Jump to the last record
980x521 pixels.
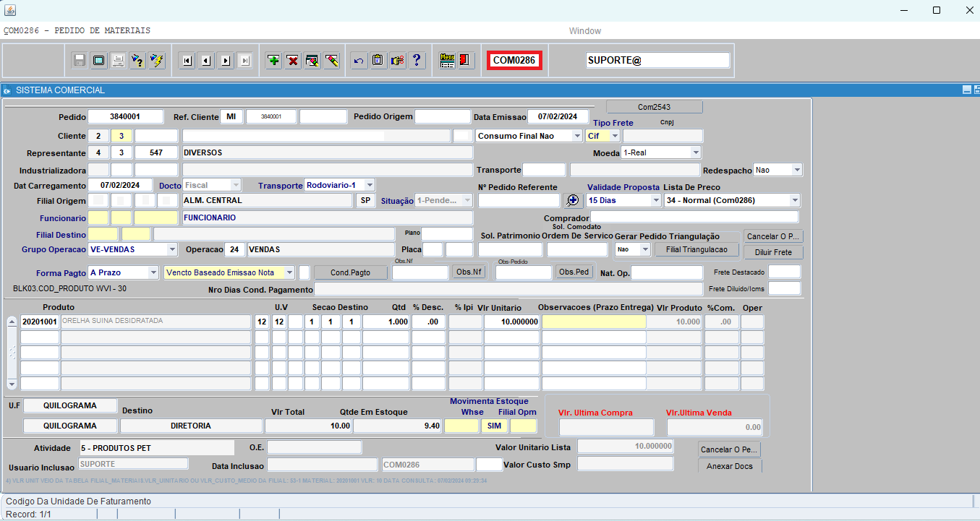pos(244,61)
